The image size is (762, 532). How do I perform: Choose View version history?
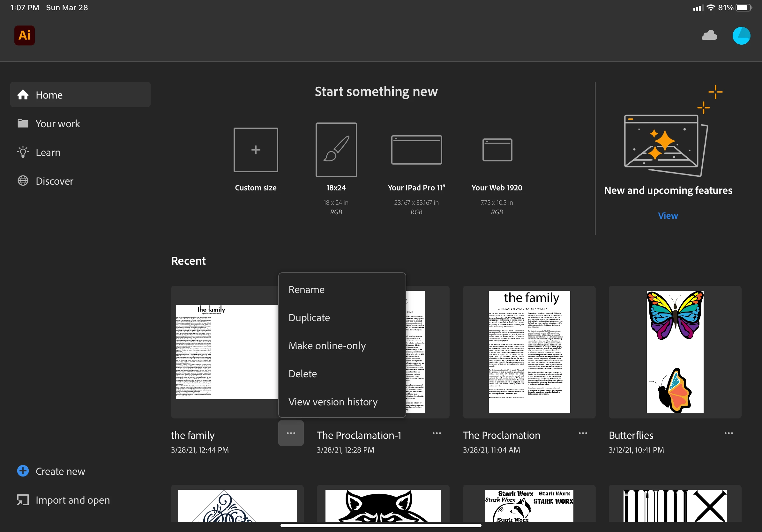pos(333,402)
